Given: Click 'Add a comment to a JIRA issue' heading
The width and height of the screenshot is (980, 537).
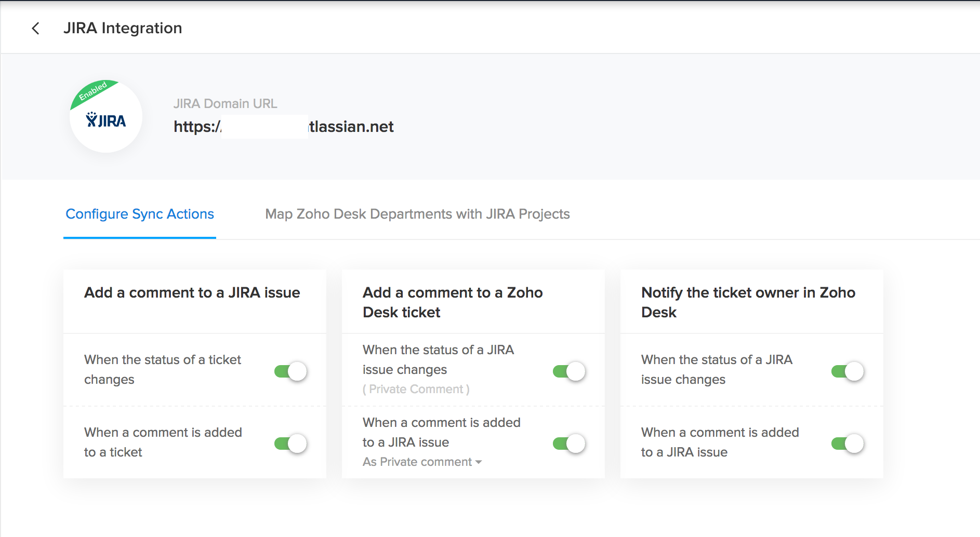Looking at the screenshot, I should click(x=192, y=292).
